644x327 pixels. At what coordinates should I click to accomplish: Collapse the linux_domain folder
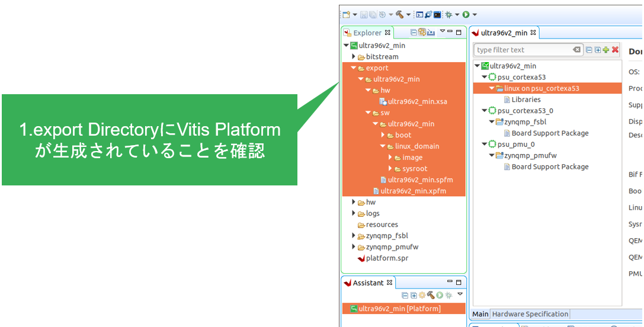point(383,146)
